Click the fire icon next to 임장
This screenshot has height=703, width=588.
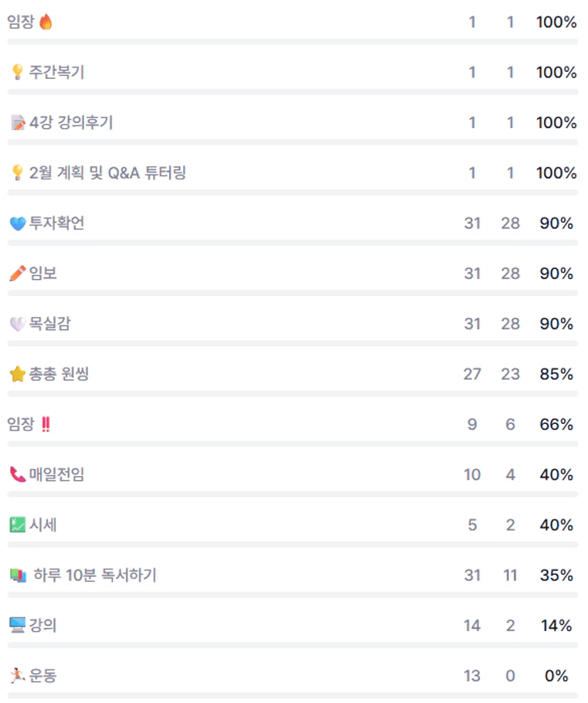(46, 22)
